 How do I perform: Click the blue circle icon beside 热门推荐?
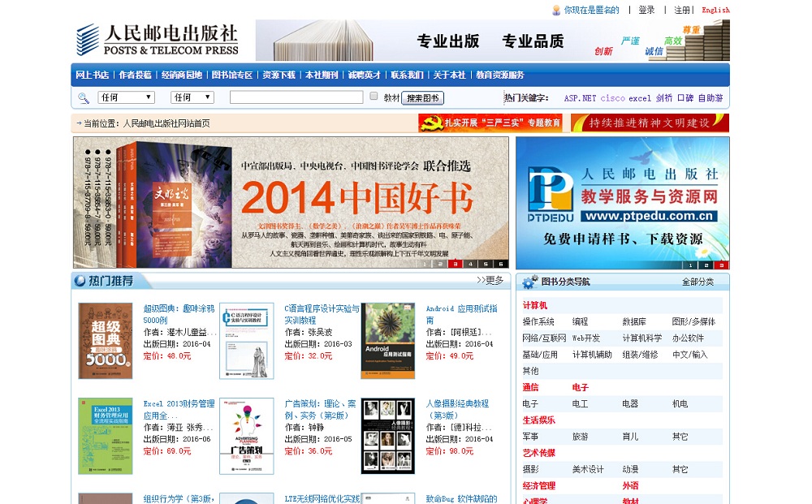tap(80, 281)
